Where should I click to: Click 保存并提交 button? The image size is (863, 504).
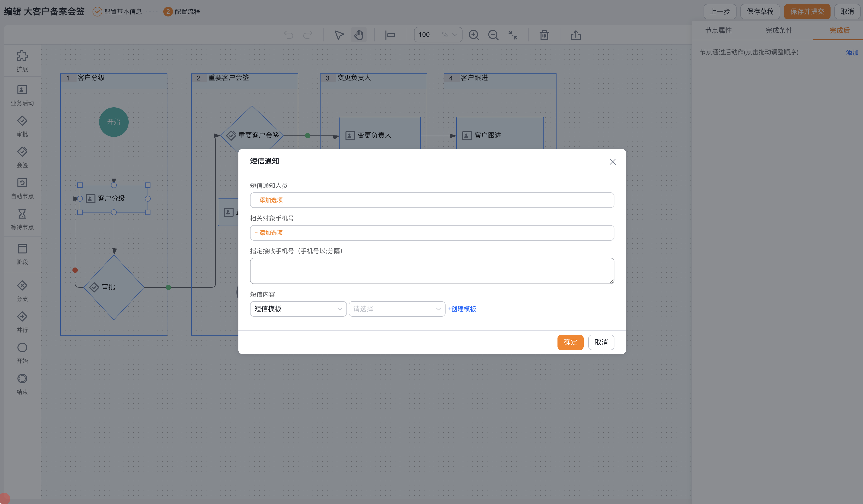(807, 12)
